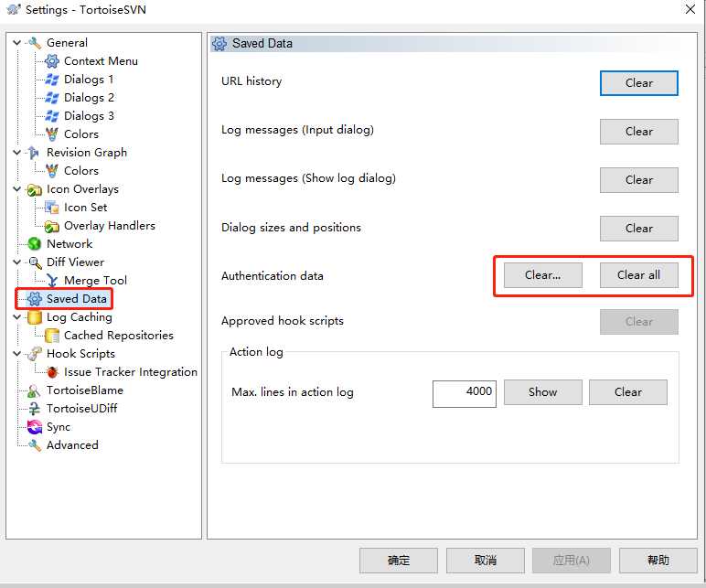The height and width of the screenshot is (588, 706).
Task: Collapse the Diff Viewer tree node
Action: coord(17,262)
